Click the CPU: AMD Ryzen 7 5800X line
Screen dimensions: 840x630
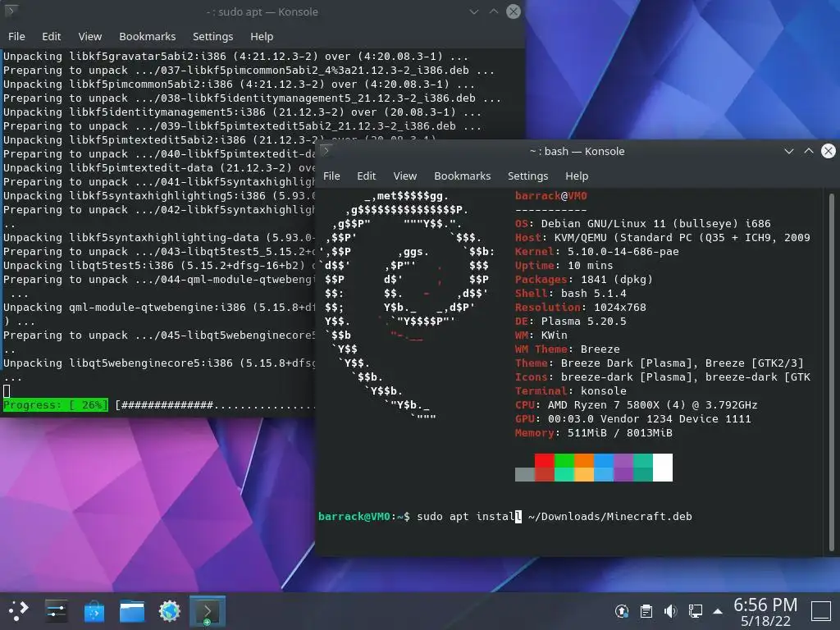tap(637, 405)
